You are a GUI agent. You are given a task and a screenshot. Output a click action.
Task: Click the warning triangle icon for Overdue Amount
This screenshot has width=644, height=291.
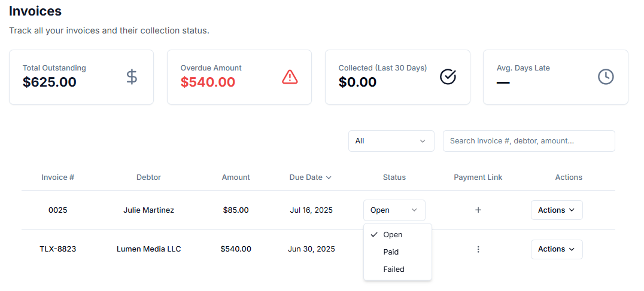(x=290, y=76)
